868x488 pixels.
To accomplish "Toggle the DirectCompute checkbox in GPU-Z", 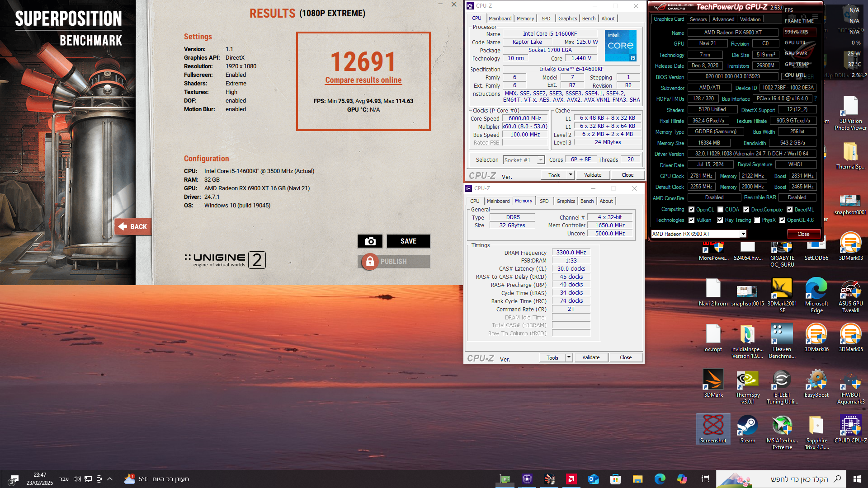I will point(746,210).
